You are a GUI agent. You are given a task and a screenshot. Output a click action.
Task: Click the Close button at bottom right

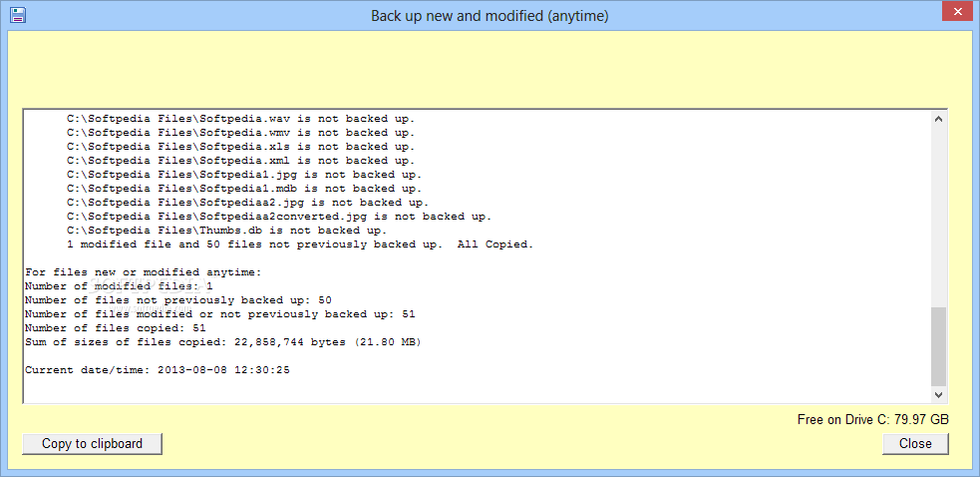[x=915, y=444]
